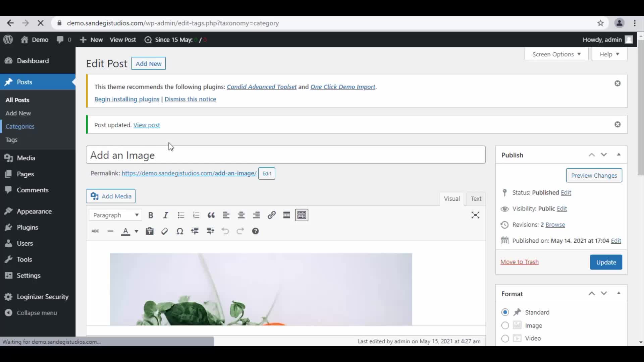Dismiss the Post updated notice
Screen dimensions: 644x362
click(618, 124)
